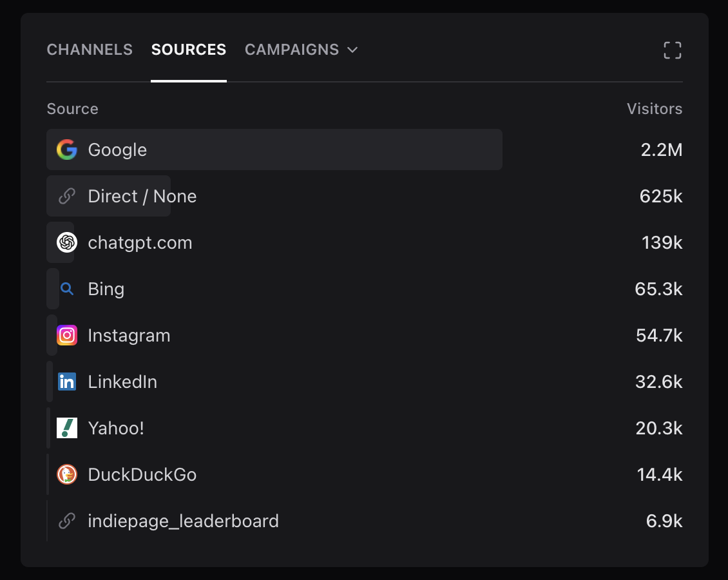Expand the panel to fullscreen
728x580 pixels.
coord(672,50)
